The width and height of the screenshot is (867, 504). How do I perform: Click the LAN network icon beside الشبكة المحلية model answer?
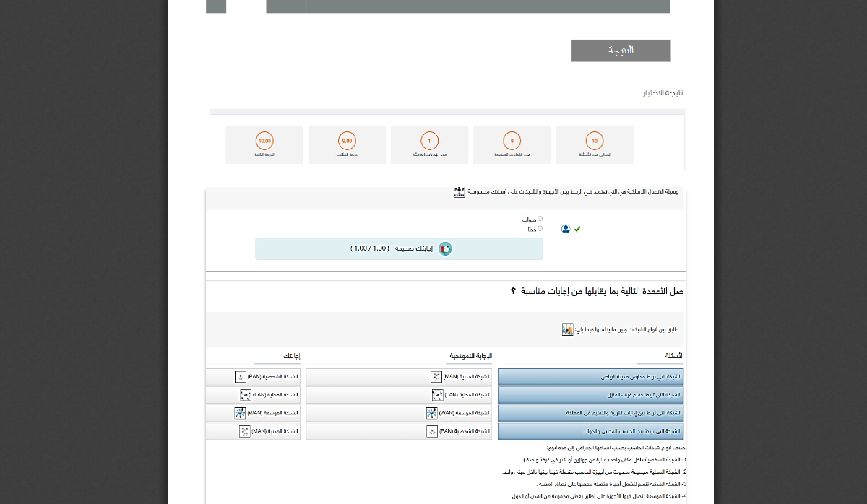point(438,395)
